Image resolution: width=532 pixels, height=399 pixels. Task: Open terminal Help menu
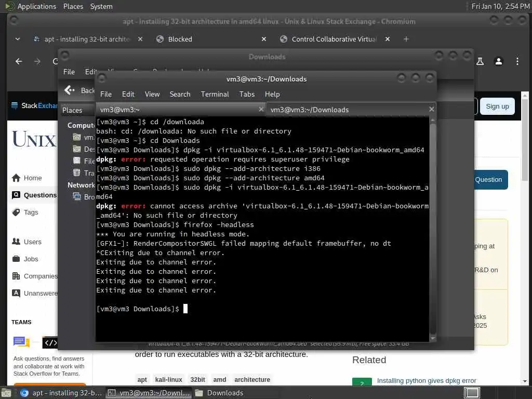272,95
